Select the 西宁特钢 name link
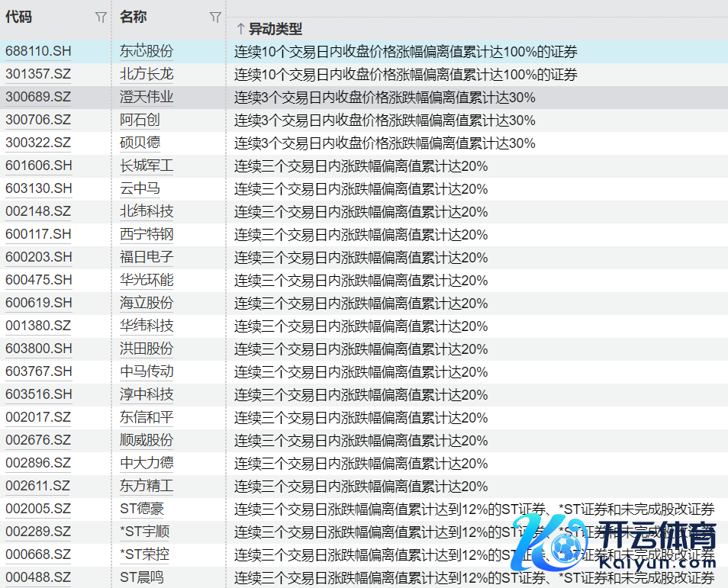The height and width of the screenshot is (588, 728). tap(147, 235)
